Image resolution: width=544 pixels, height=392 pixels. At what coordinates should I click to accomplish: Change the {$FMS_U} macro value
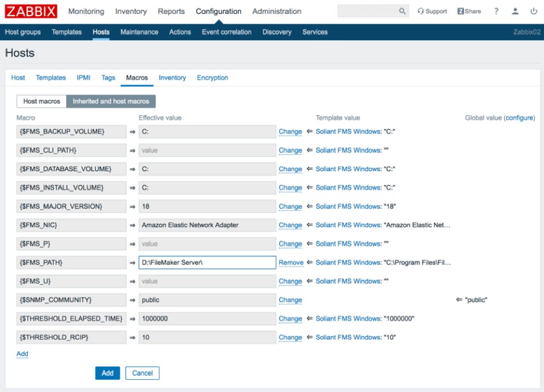pyautogui.click(x=290, y=282)
